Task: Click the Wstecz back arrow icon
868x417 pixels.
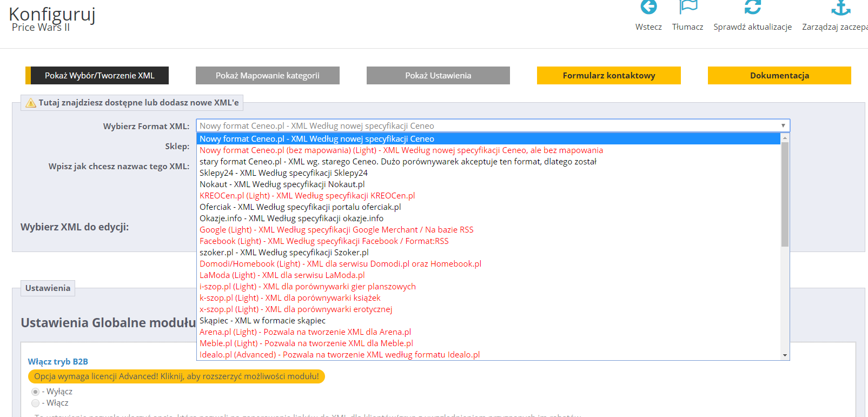Action: tap(648, 8)
